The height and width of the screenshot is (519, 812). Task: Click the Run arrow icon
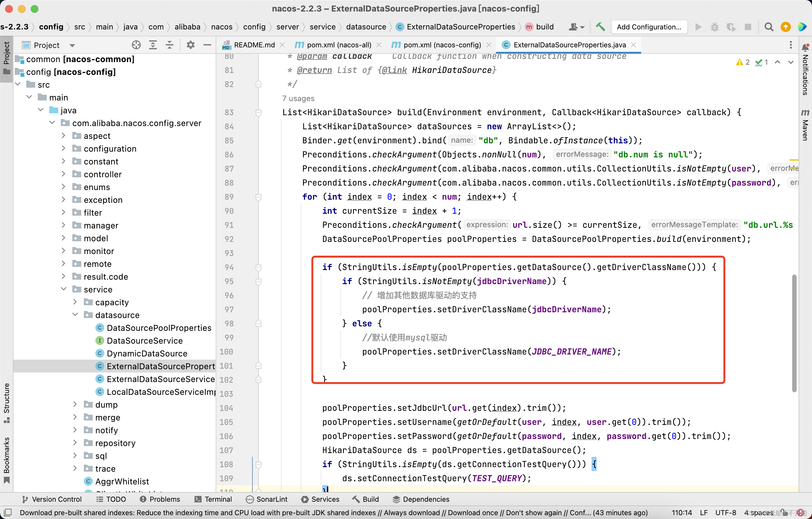[698, 27]
